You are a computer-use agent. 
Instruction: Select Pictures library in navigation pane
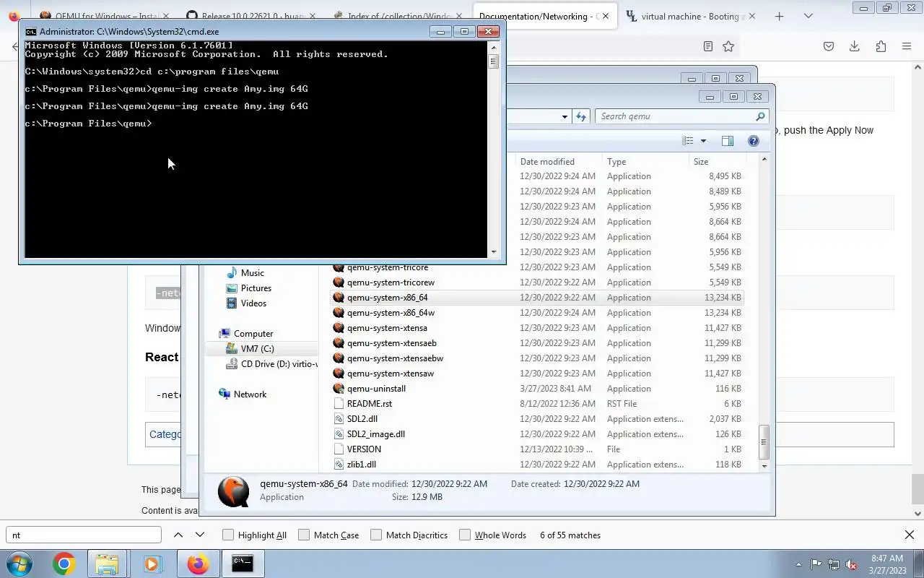point(256,288)
